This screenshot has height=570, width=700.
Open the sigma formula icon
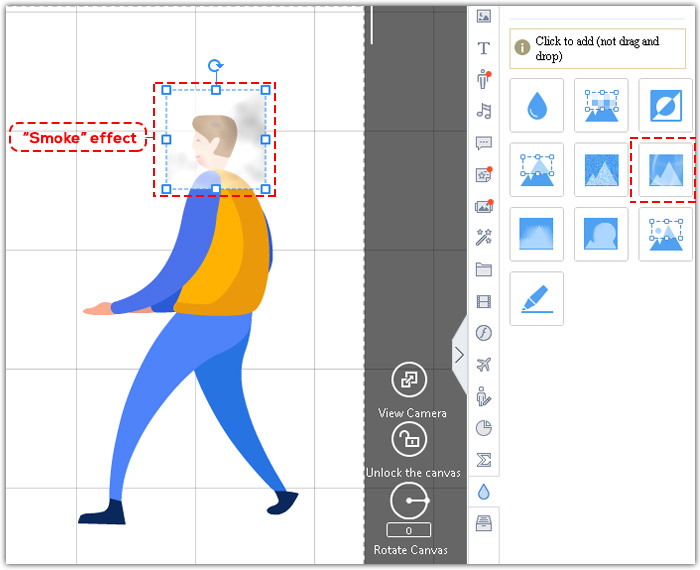pos(484,460)
